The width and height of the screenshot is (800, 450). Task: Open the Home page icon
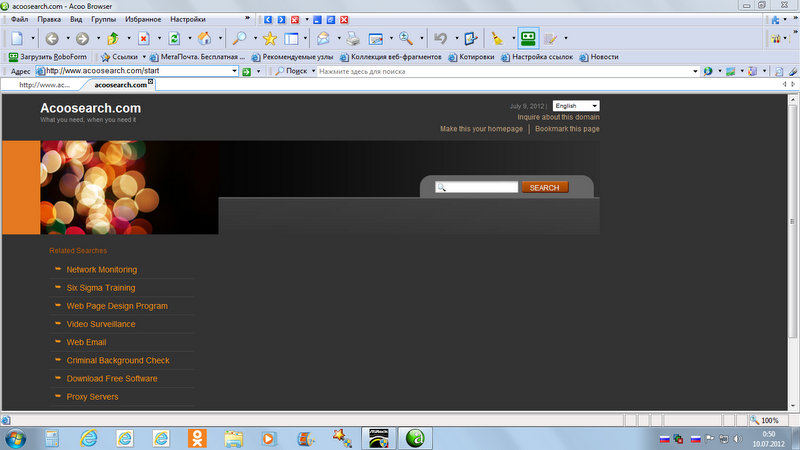coord(205,38)
